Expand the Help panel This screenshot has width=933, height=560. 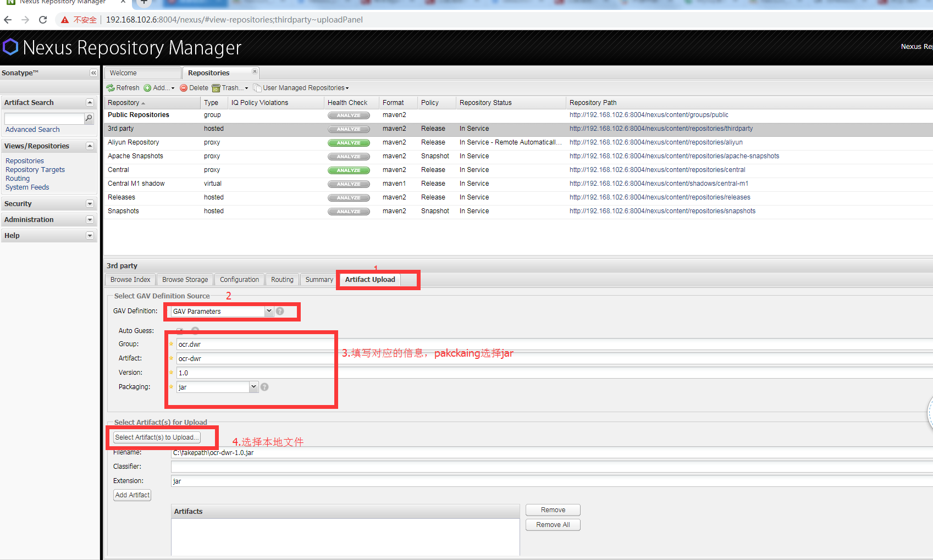point(90,236)
